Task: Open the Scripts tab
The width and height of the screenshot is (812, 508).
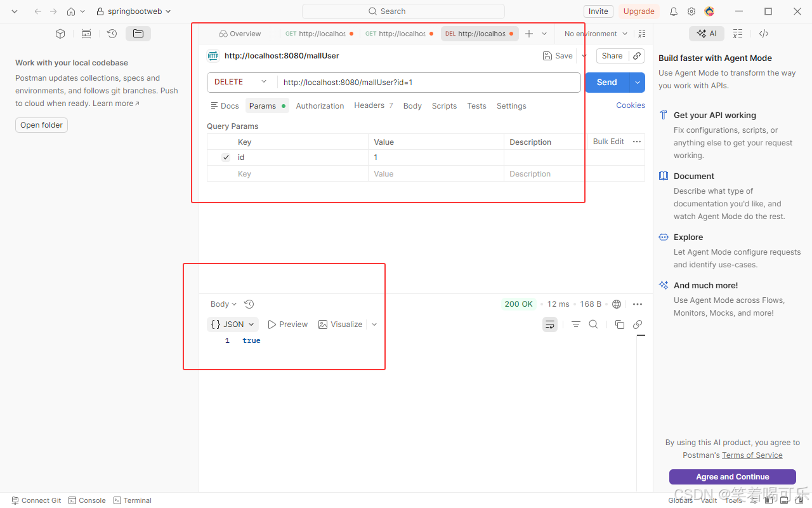Action: [444, 106]
